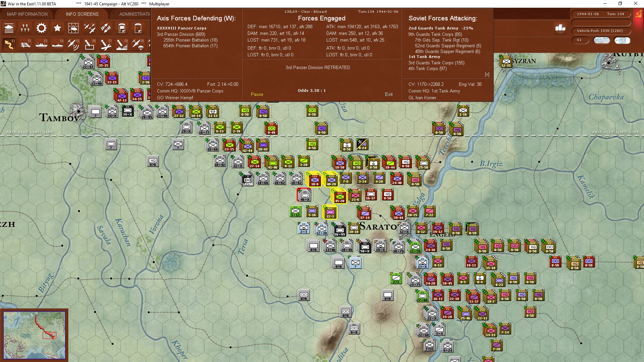This screenshot has height=362, width=644.
Task: Open the air doctrine planes icon
Action: 90,28
